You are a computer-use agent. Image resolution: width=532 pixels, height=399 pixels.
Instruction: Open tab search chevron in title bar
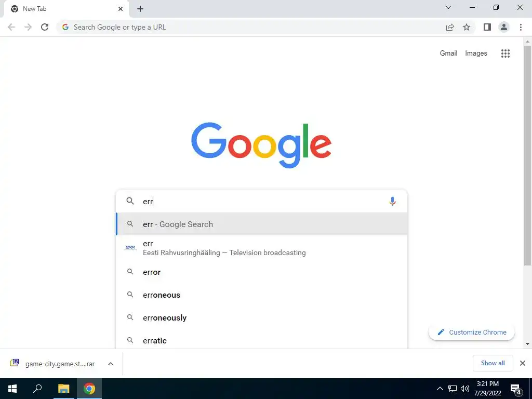(448, 7)
